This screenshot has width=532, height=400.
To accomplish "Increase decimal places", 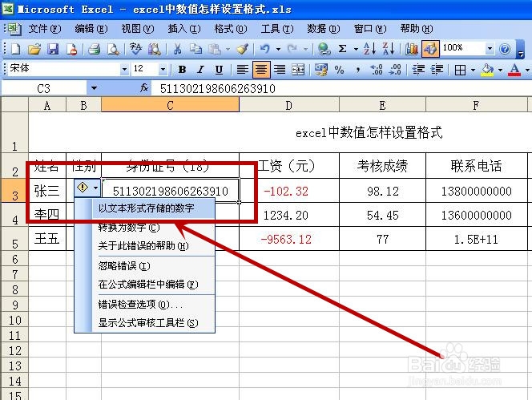I will pyautogui.click(x=377, y=70).
